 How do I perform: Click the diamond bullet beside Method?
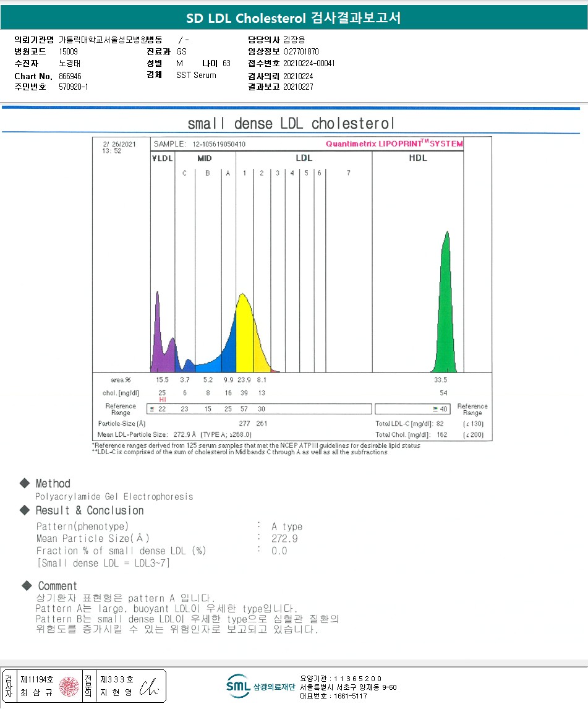[25, 483]
